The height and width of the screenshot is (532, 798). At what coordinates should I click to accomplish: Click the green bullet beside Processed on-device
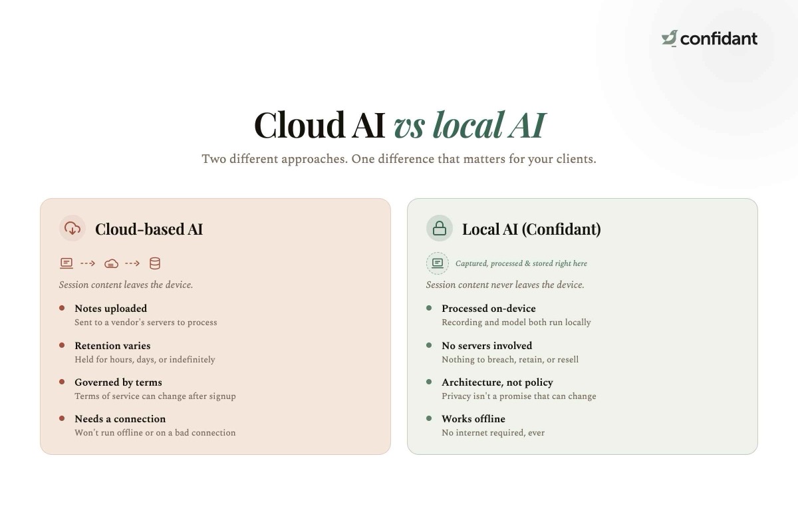[x=429, y=308]
